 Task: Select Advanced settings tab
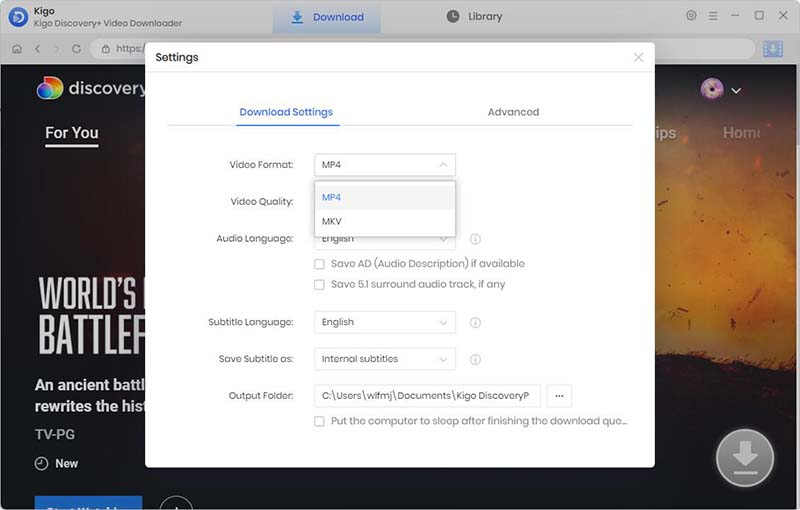coord(513,112)
